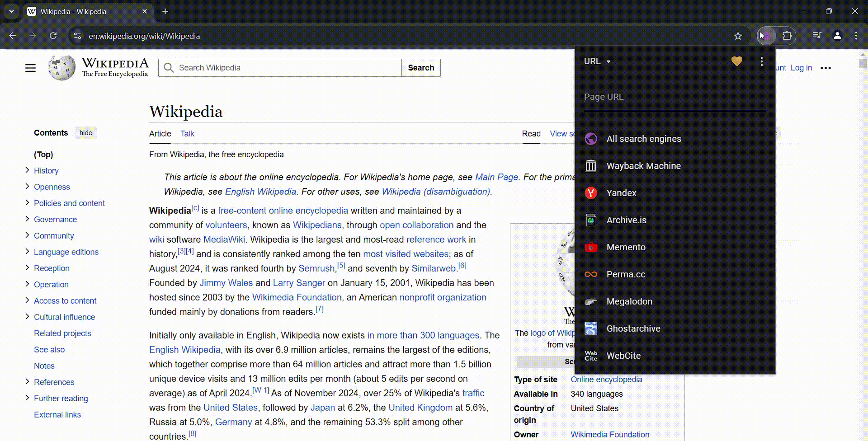868x441 pixels.
Task: Open the Jimmy Wales link
Action: pyautogui.click(x=226, y=283)
